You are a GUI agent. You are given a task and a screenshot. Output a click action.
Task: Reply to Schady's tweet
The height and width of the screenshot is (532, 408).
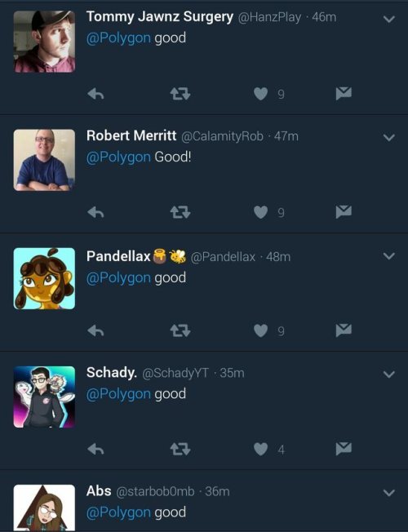pos(95,450)
